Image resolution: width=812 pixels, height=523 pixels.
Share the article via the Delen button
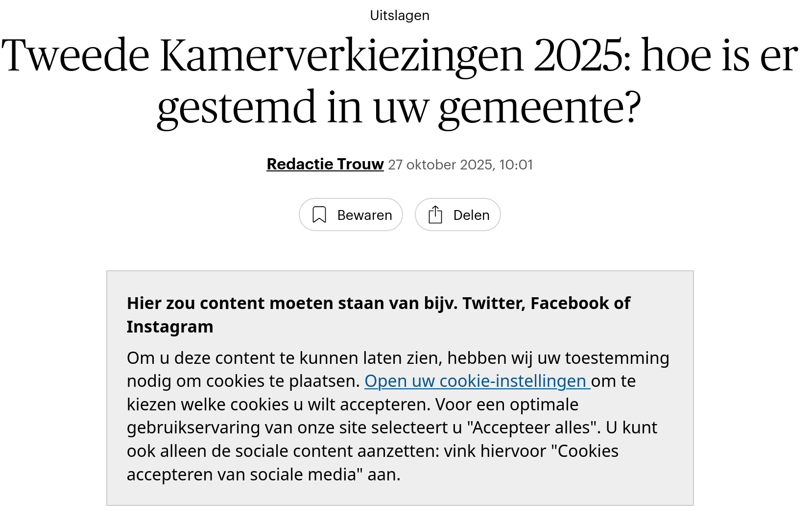[x=457, y=214]
